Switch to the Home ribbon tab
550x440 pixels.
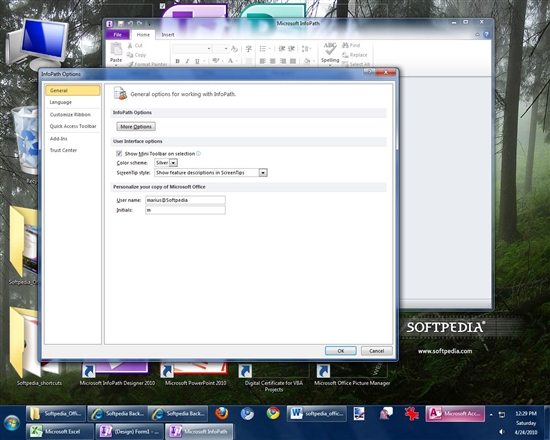tap(143, 34)
